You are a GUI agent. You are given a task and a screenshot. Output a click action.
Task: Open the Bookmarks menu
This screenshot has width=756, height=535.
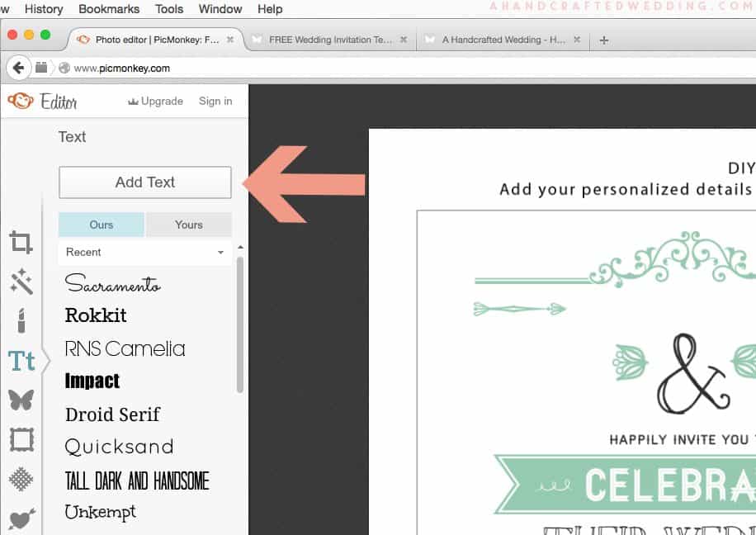tap(109, 9)
